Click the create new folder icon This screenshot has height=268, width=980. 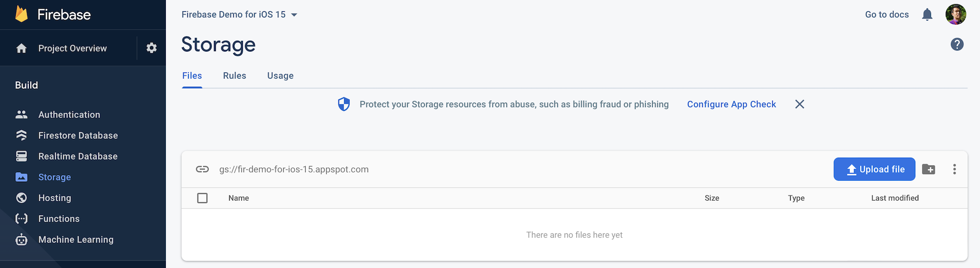pyautogui.click(x=928, y=169)
